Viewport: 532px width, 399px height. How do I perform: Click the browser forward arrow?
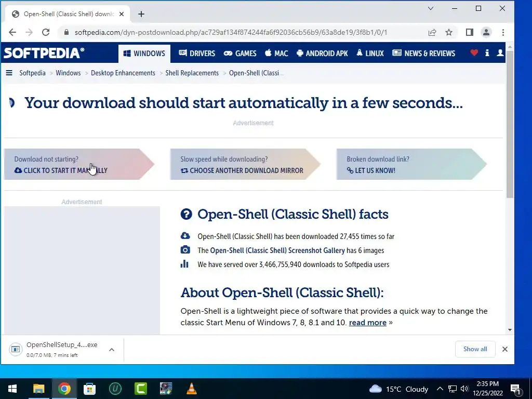pyautogui.click(x=29, y=32)
